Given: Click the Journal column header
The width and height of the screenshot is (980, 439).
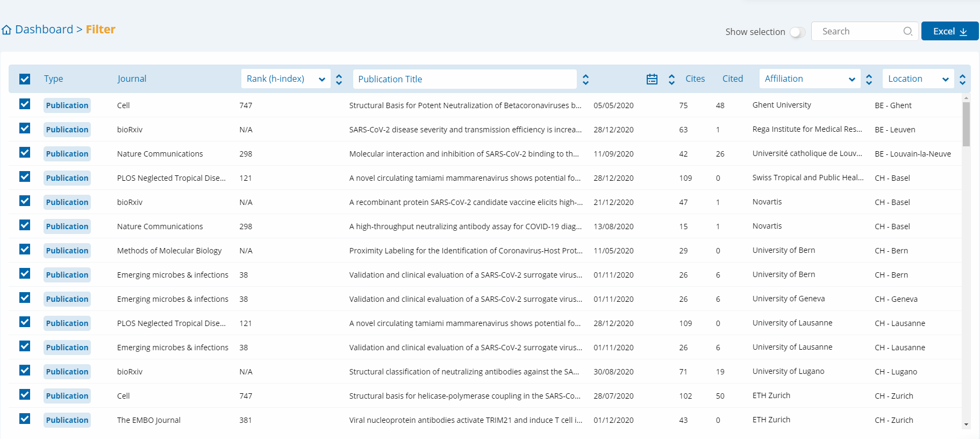Looking at the screenshot, I should point(132,79).
